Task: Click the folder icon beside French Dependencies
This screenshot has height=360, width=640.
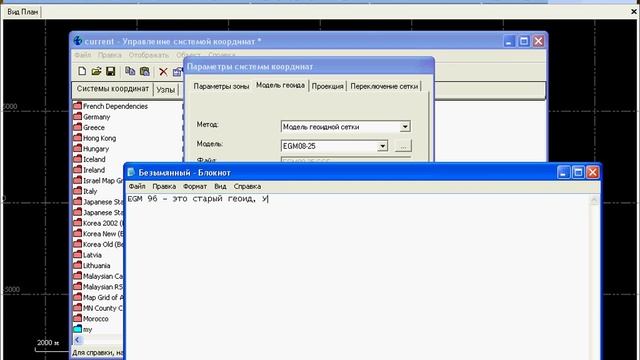Action: point(78,106)
